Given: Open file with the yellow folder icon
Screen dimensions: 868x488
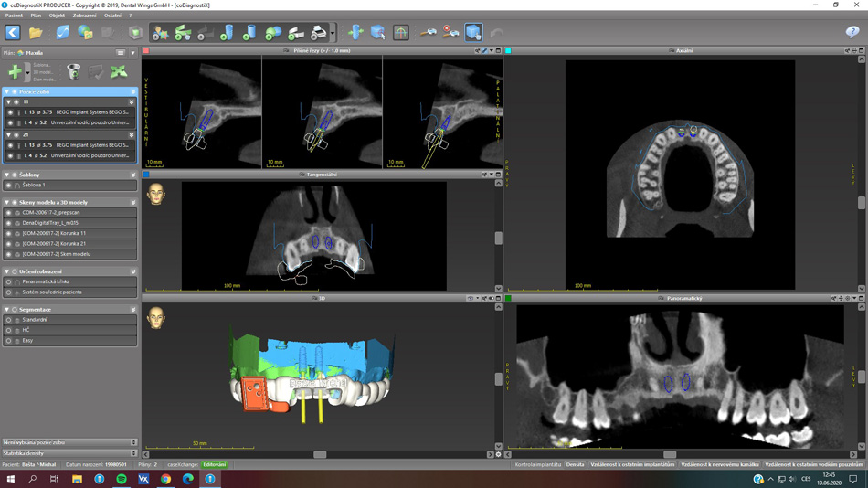Looking at the screenshot, I should [36, 33].
